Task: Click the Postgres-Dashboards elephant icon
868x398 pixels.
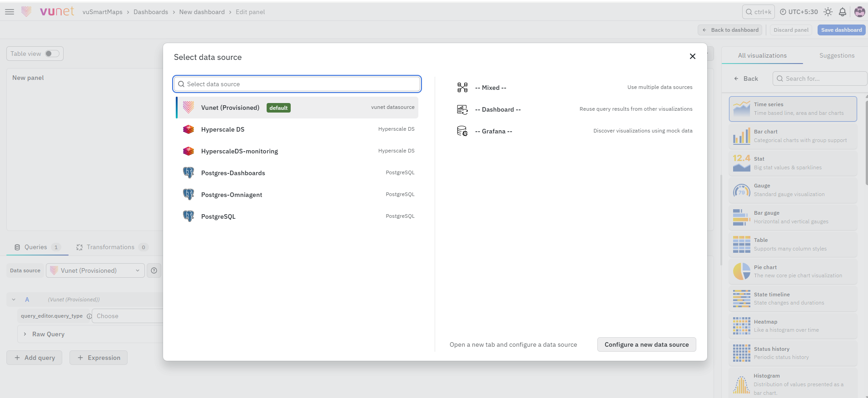Action: tap(188, 173)
